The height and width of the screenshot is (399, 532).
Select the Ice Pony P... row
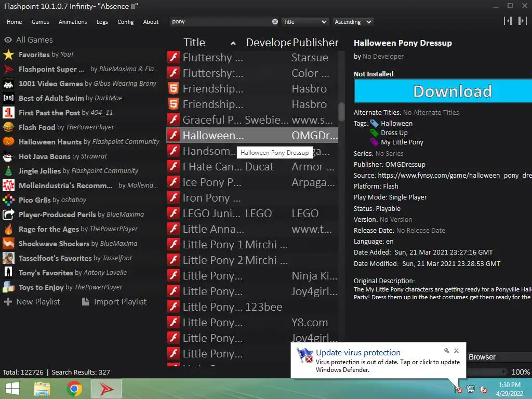pos(252,182)
